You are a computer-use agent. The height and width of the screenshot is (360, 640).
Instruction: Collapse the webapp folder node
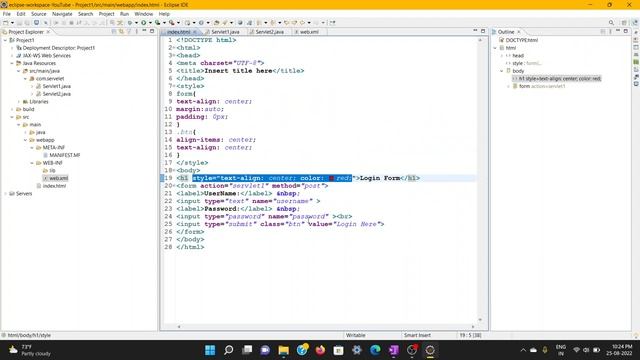point(25,140)
